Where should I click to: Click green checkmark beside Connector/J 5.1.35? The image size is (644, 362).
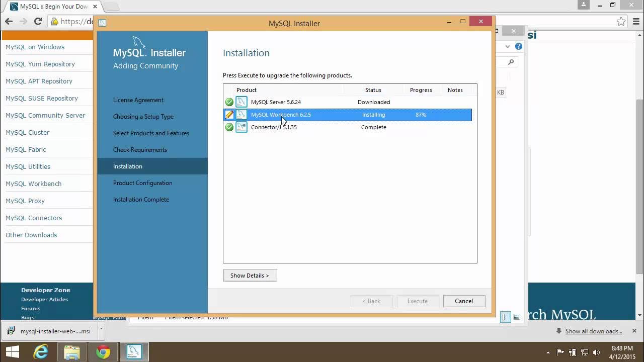point(229,127)
